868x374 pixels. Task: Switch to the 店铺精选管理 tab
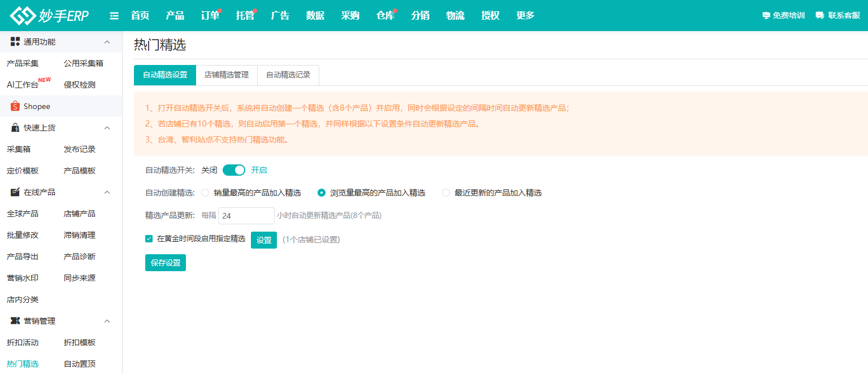click(226, 75)
